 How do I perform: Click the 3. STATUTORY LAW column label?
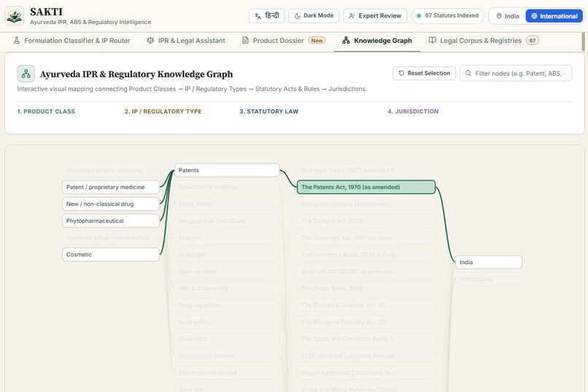[269, 112]
